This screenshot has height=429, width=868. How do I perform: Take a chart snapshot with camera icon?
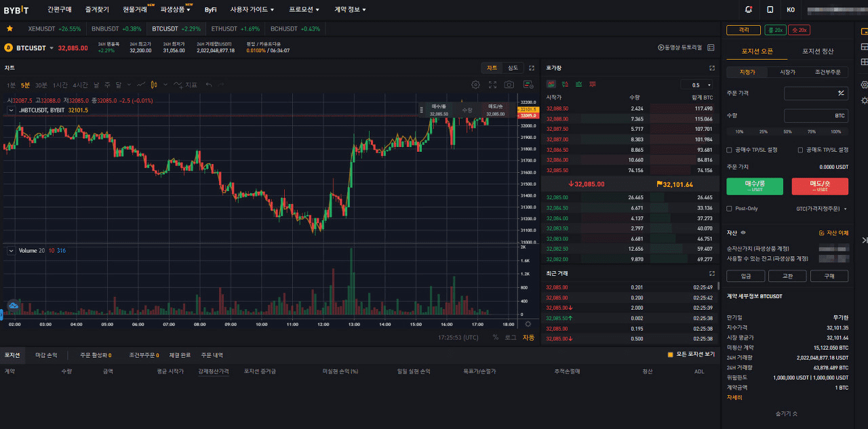[509, 85]
